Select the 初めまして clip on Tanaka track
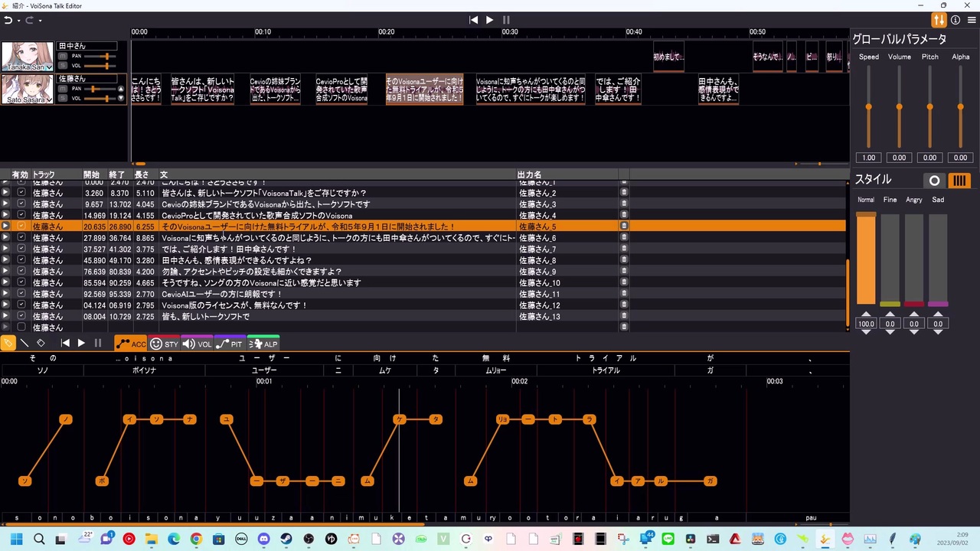The image size is (980, 551). pos(668,57)
